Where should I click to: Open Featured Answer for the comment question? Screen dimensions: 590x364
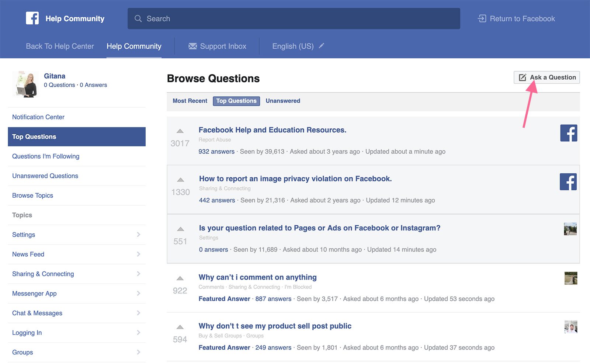click(224, 299)
